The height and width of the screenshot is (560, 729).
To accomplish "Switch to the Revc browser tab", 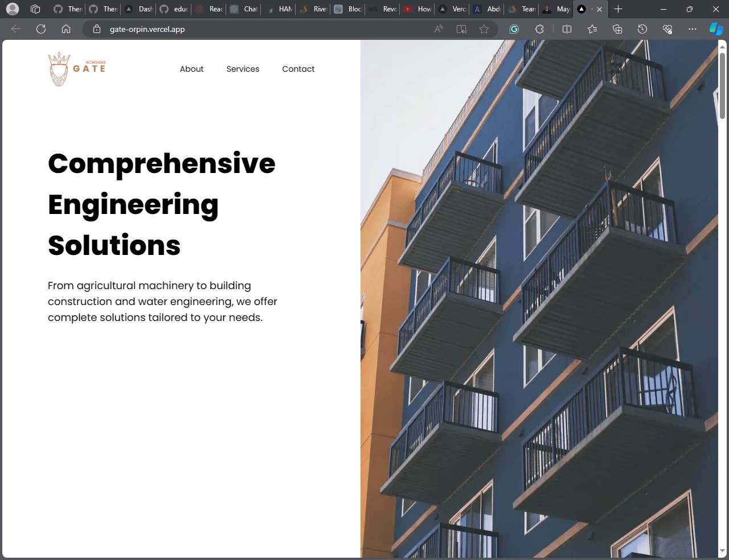I will (383, 9).
